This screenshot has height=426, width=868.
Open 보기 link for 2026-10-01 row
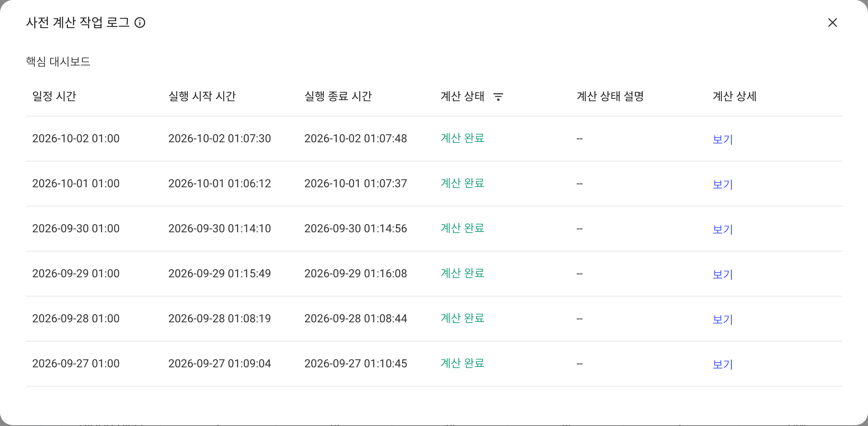723,184
